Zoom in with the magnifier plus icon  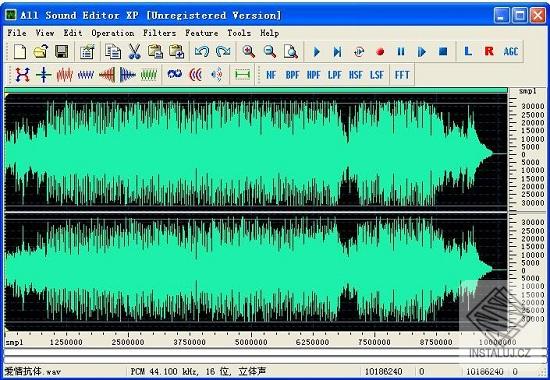248,52
